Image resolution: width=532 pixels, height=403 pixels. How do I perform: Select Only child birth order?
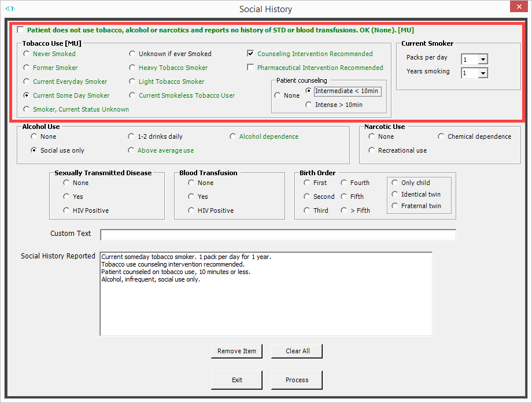(395, 183)
